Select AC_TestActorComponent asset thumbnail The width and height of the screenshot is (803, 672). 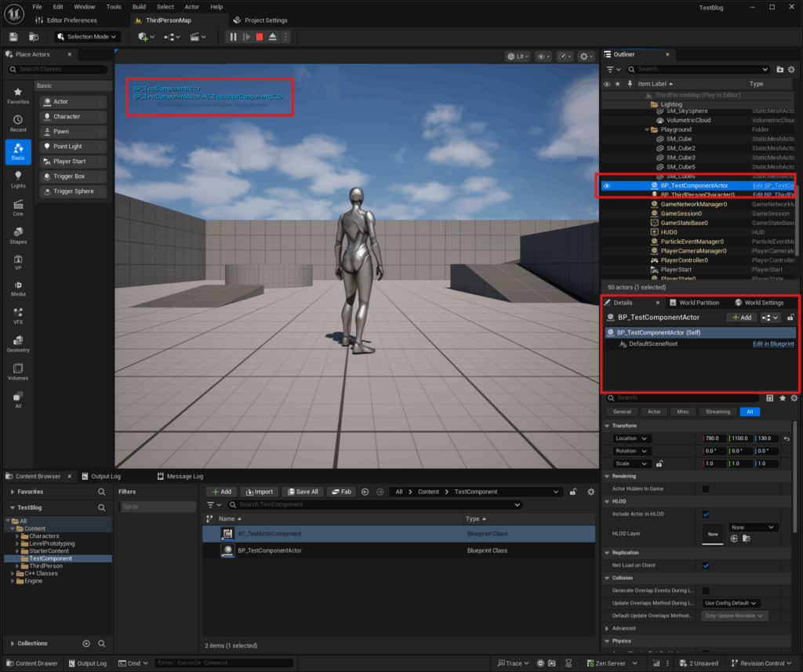[x=227, y=534]
